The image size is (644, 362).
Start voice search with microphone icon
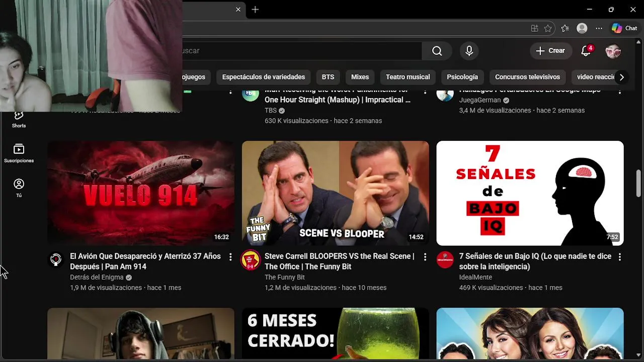469,51
